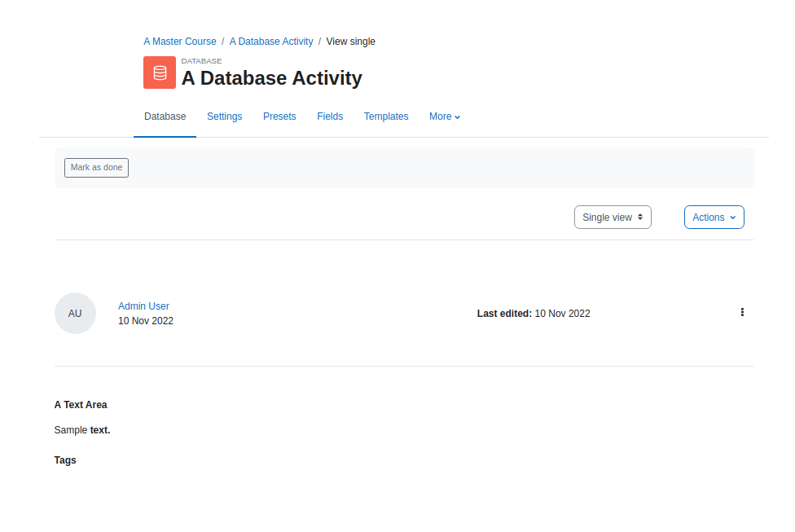Viewport: 795px width, 532px height.
Task: Click the View single breadcrumb text
Action: click(x=350, y=42)
